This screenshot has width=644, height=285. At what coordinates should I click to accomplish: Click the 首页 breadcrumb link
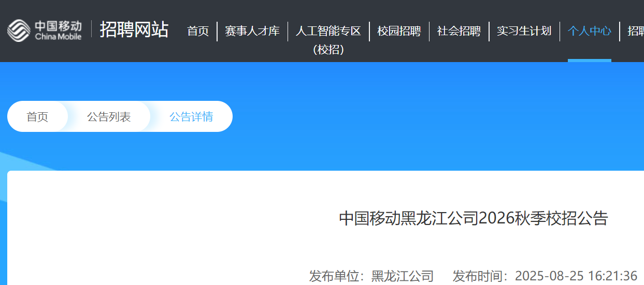click(37, 117)
